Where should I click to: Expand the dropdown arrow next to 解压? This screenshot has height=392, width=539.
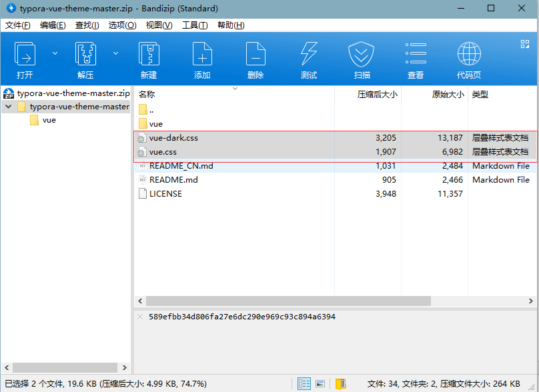point(116,53)
